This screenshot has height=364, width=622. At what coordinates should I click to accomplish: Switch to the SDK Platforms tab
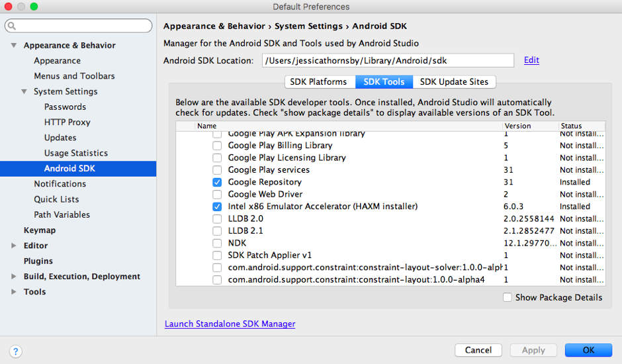320,82
